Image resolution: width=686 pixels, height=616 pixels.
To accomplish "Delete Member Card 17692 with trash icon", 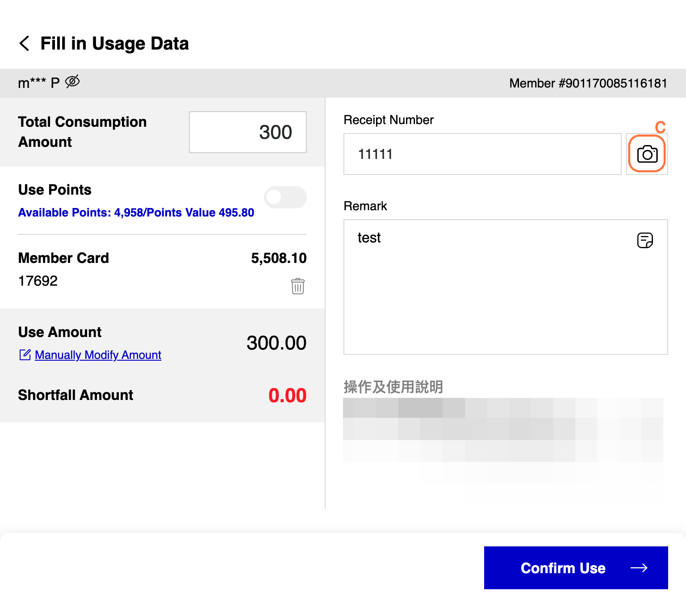I will [x=298, y=286].
